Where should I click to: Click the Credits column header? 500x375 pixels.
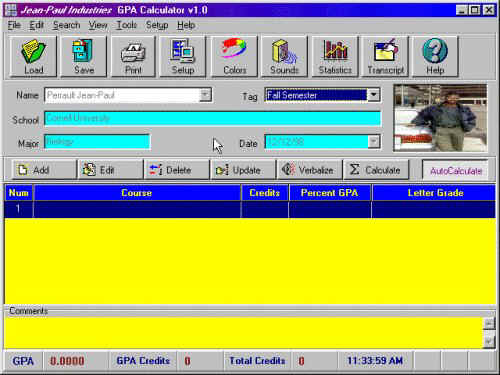[x=265, y=193]
